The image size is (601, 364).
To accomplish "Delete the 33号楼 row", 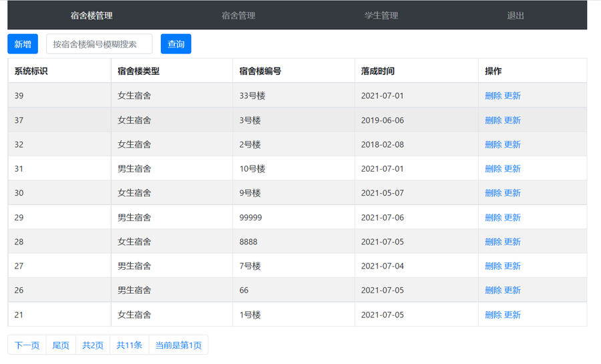I will click(493, 96).
